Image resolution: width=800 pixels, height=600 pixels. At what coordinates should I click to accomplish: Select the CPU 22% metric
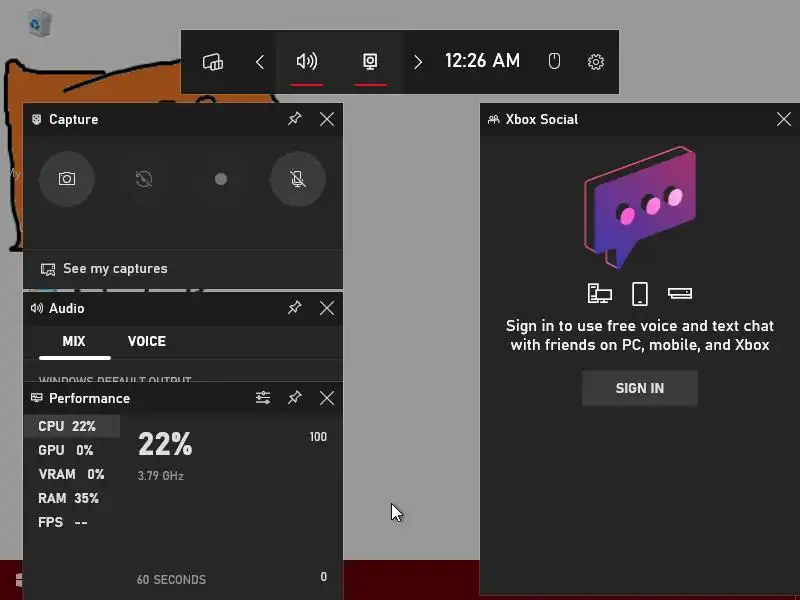72,426
